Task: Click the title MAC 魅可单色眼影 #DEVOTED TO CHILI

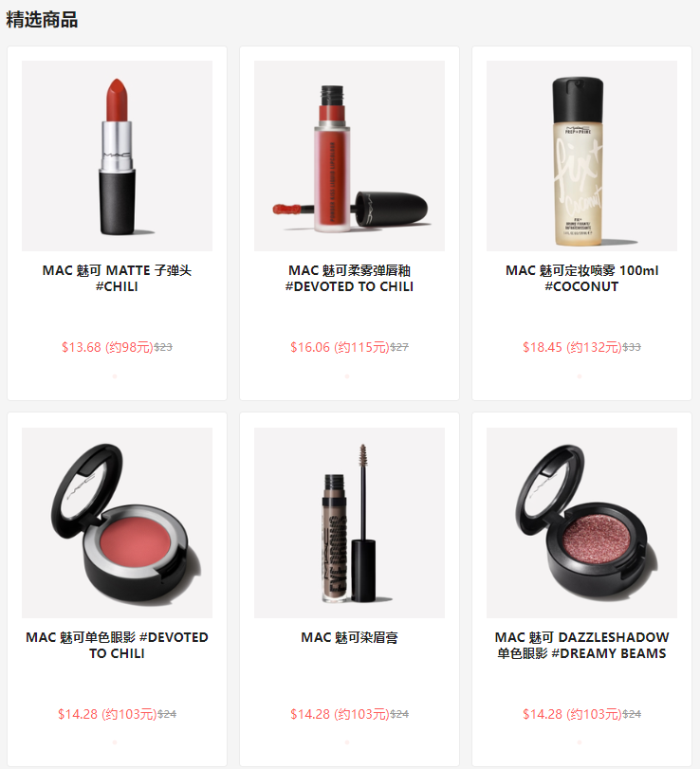Action: pyautogui.click(x=117, y=645)
